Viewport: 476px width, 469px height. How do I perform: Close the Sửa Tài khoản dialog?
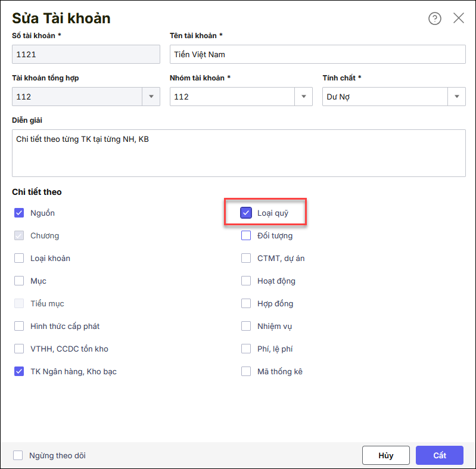point(459,18)
